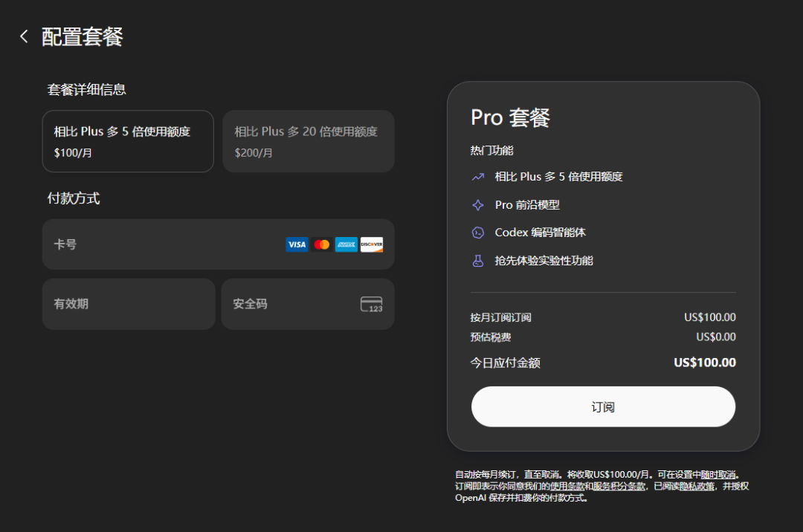Click the 预估税费 label
803x532 pixels.
pyautogui.click(x=490, y=337)
